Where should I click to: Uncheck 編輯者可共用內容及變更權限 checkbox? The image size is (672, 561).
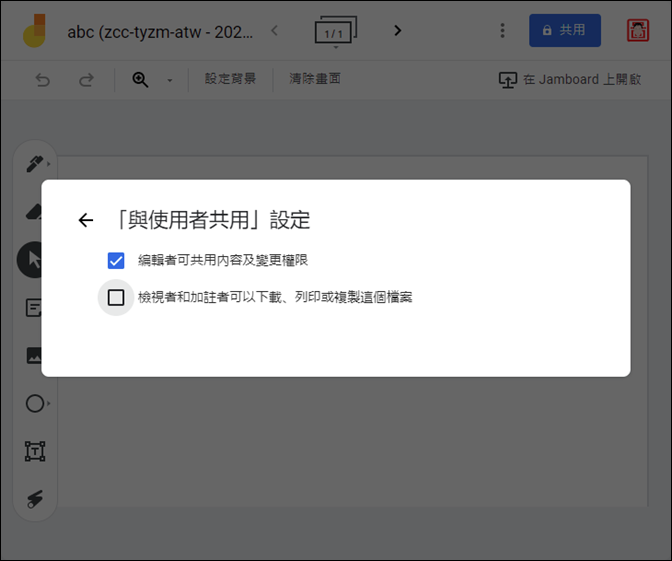116,261
